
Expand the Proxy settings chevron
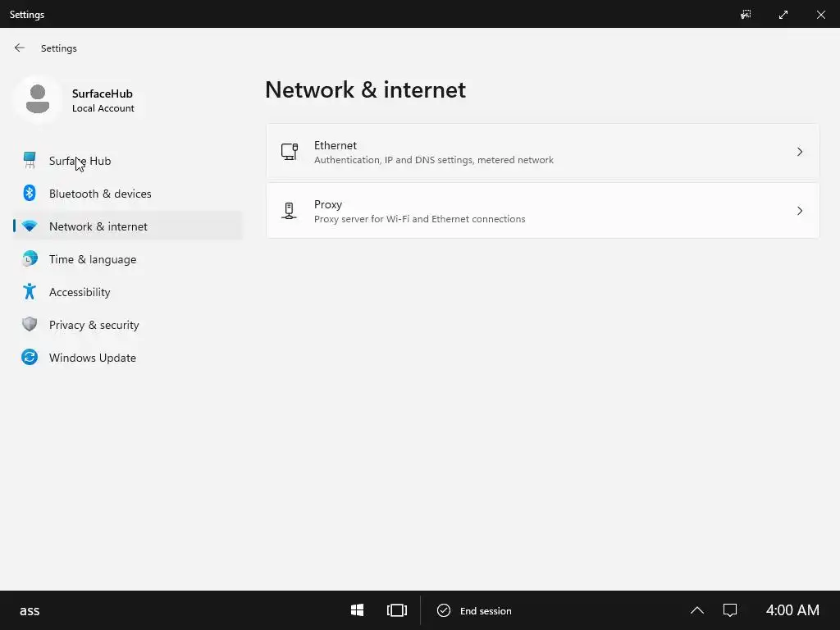point(800,211)
